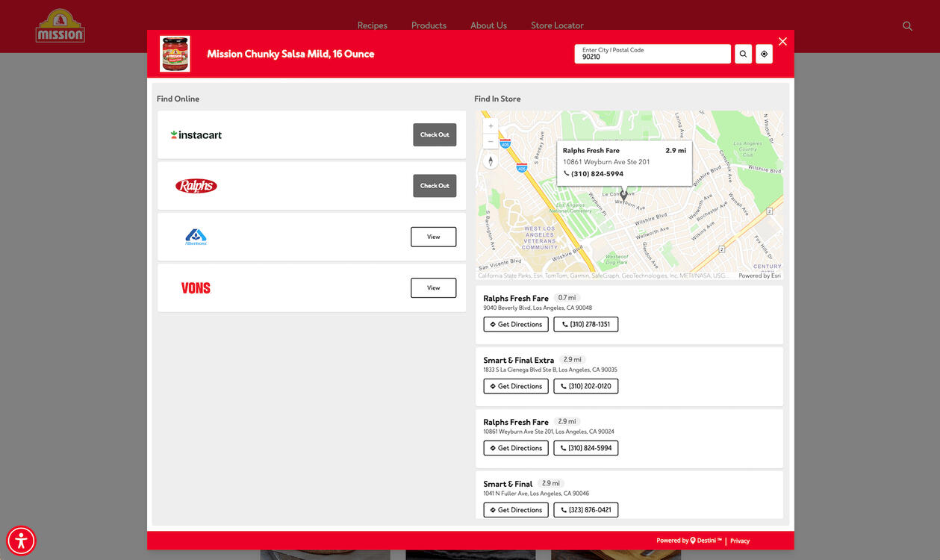The image size is (940, 560).
Task: Reset map compass orientation
Action: (491, 161)
